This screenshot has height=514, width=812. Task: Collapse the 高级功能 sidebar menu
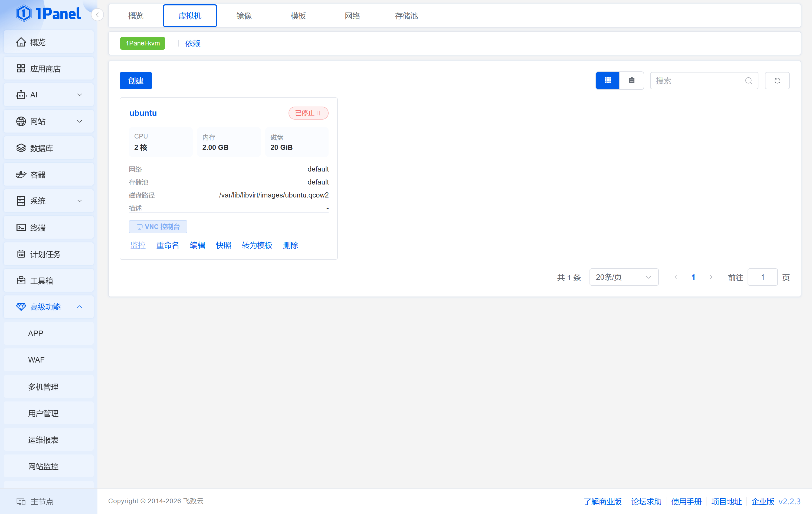(x=48, y=307)
